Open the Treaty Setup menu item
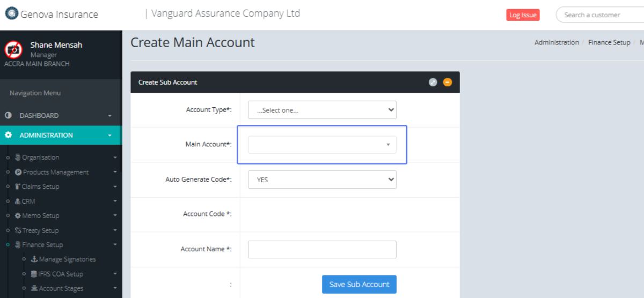644x298 pixels. tap(40, 230)
